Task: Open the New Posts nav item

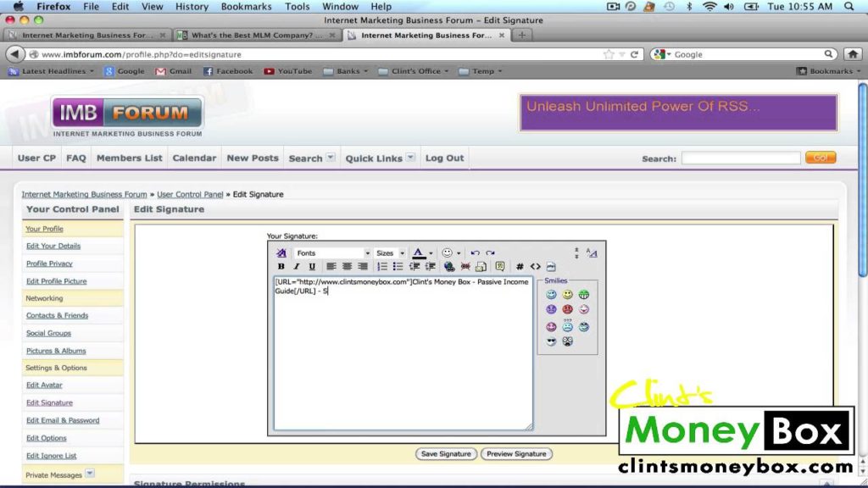Action: tap(253, 158)
